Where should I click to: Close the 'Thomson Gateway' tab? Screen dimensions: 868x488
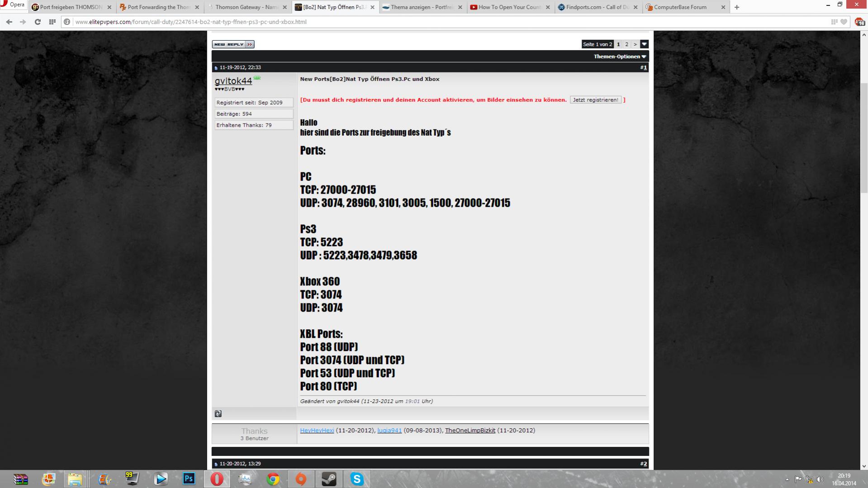coord(285,7)
